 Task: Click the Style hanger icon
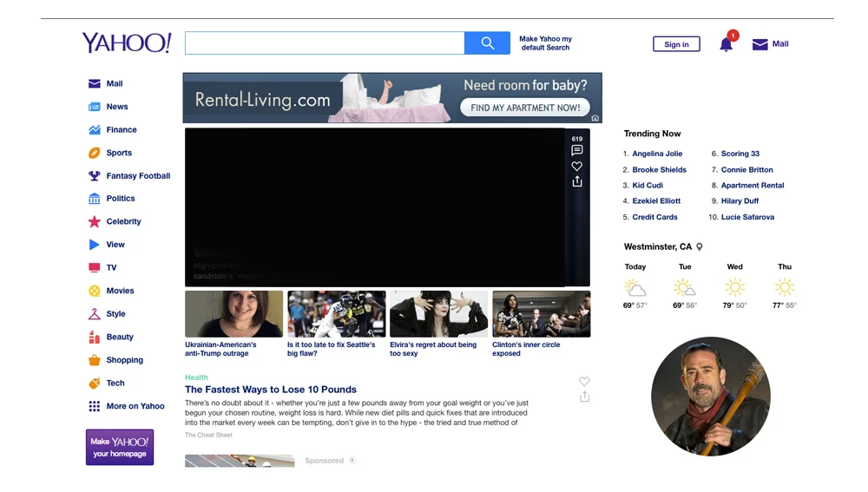[95, 314]
